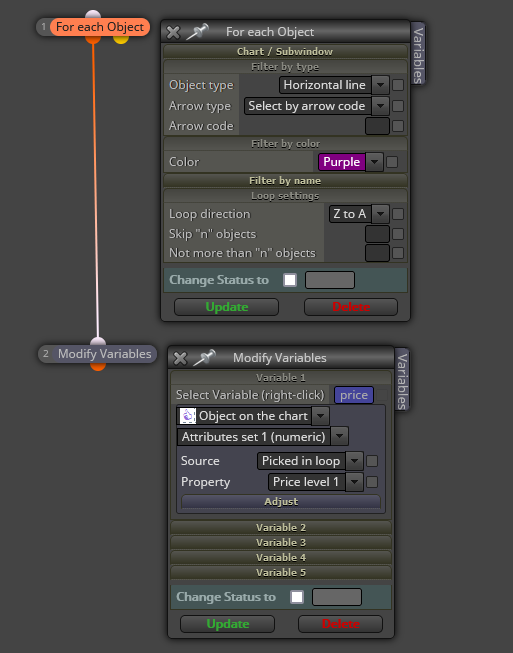The image size is (513, 653).
Task: Click Delete in For each Object panel
Action: coord(351,307)
